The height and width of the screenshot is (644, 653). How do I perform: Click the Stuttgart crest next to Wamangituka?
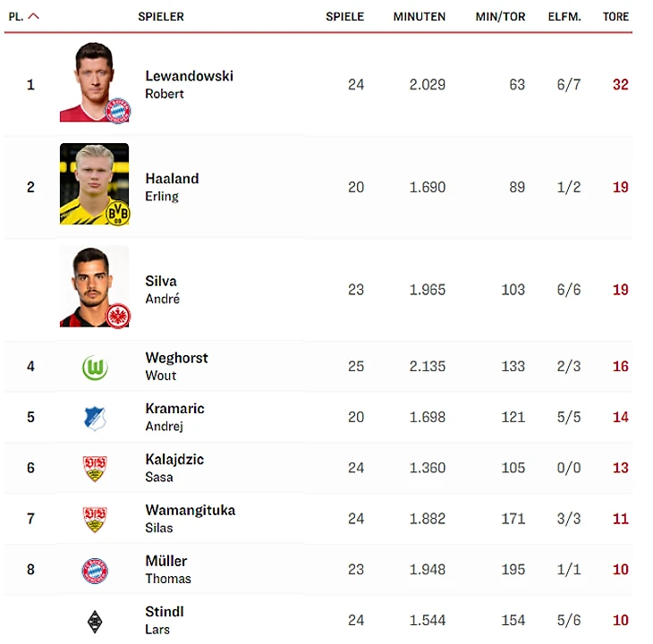click(x=94, y=519)
